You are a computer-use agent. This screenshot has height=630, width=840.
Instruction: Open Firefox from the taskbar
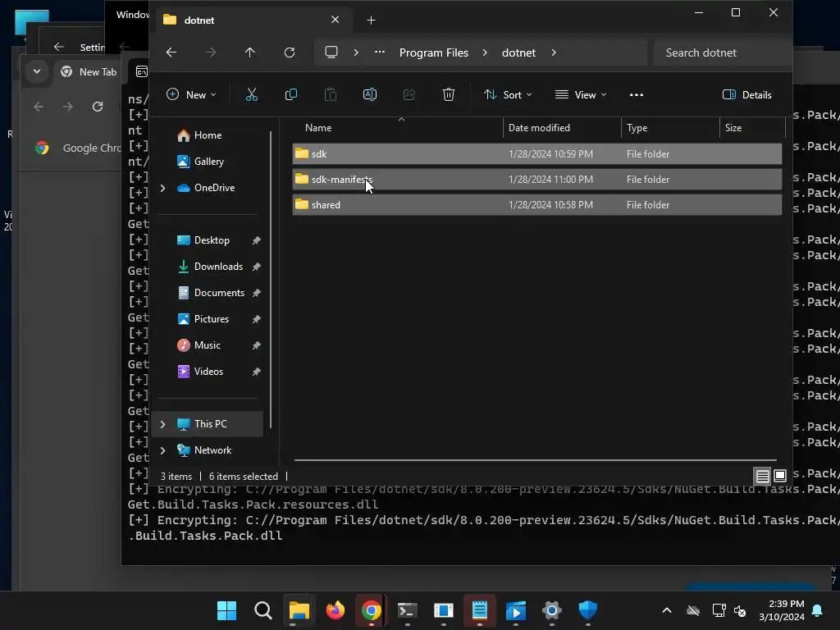(336, 610)
